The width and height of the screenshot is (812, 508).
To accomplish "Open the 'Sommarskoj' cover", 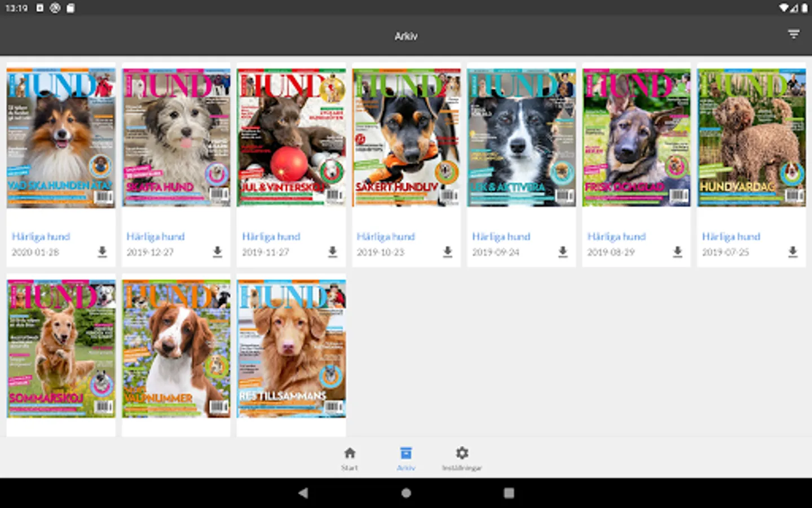I will click(61, 349).
